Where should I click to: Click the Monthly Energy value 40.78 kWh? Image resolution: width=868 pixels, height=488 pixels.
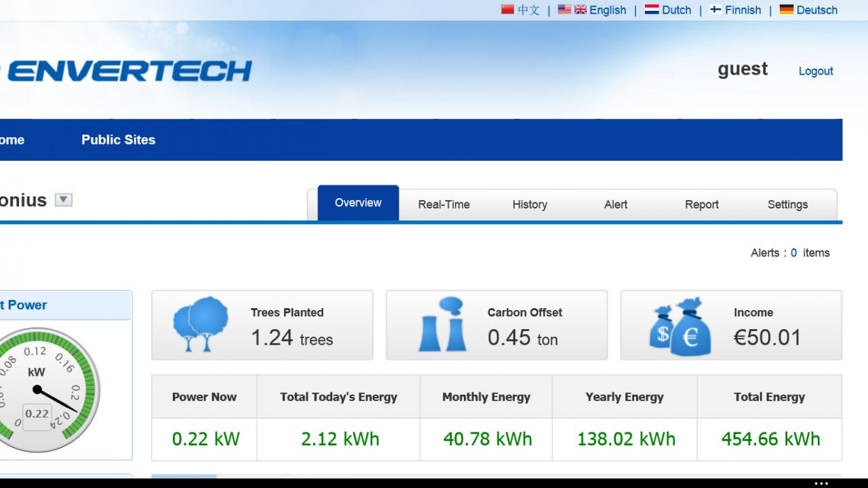coord(488,439)
